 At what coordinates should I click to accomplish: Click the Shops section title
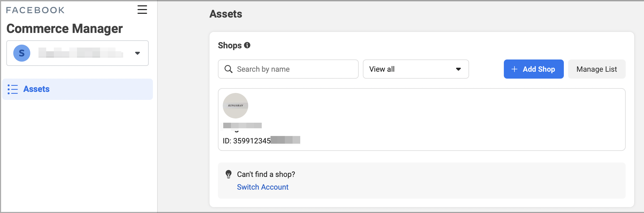[x=230, y=45]
